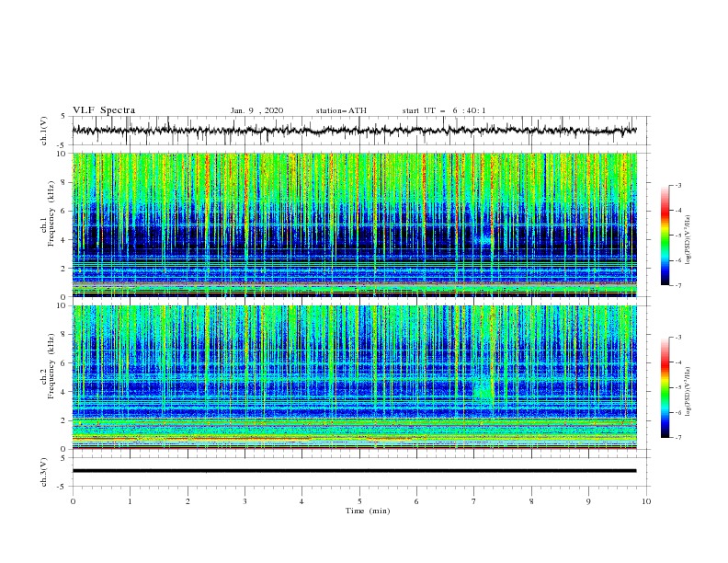
Task: Click the ch.1 PSD color bar
Action: tap(665, 235)
